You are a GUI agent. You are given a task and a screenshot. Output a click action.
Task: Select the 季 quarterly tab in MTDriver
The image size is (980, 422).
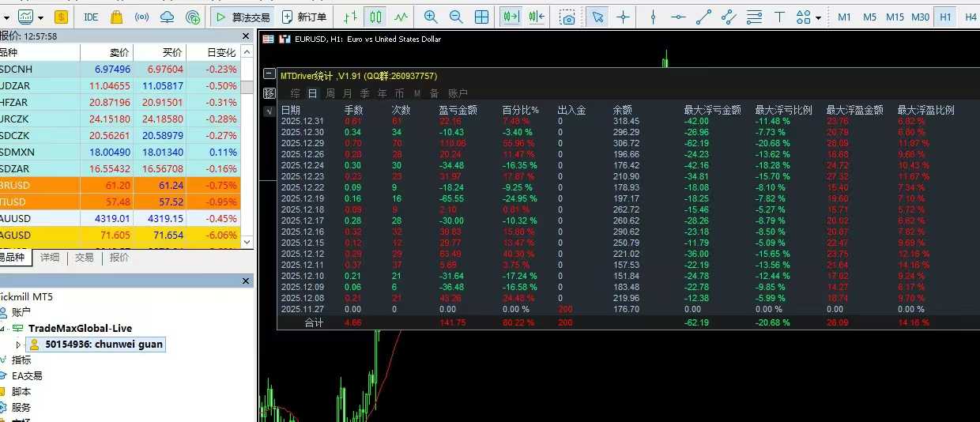tap(364, 93)
